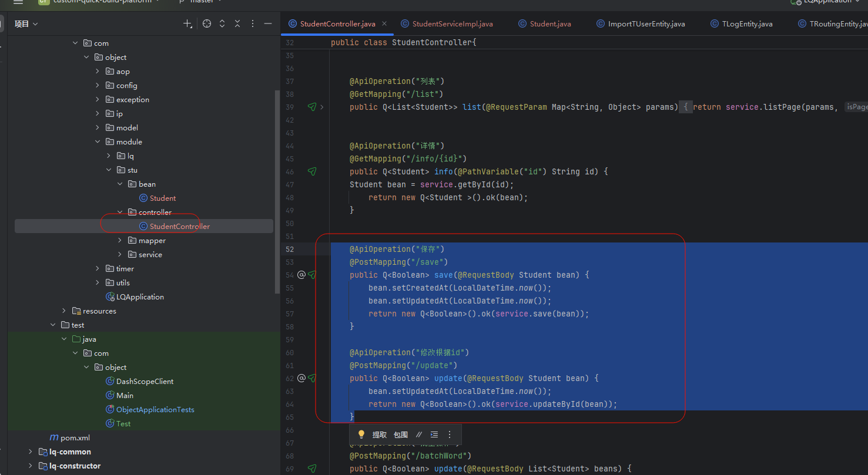Expand the mapper folder in tree

coord(120,241)
